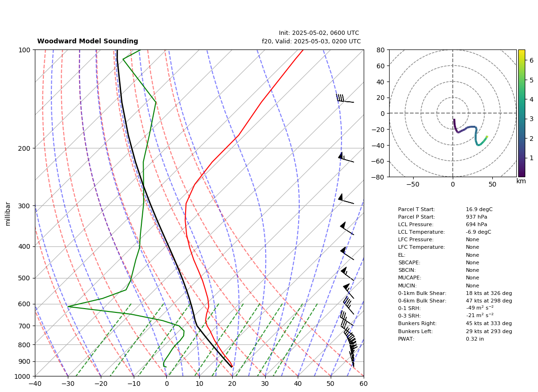Click the "km" label under the colorbar
This screenshot has width=538, height=392.
click(x=521, y=181)
